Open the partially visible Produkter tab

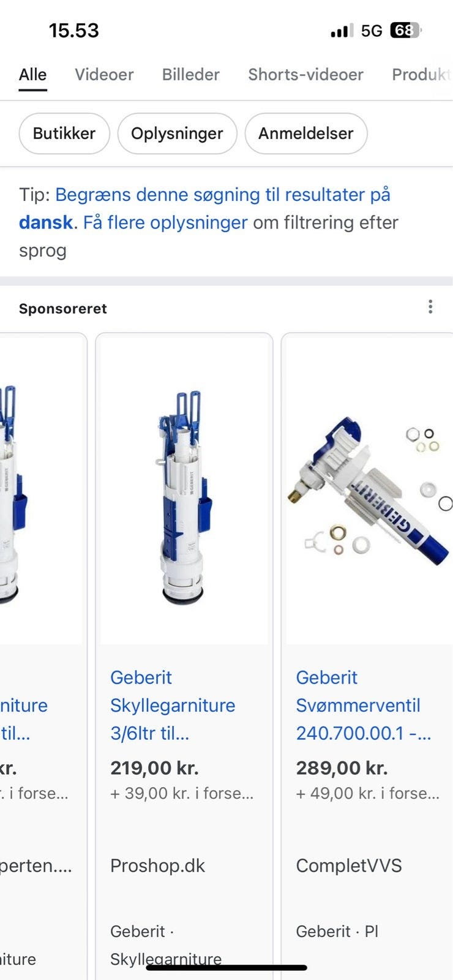click(422, 75)
